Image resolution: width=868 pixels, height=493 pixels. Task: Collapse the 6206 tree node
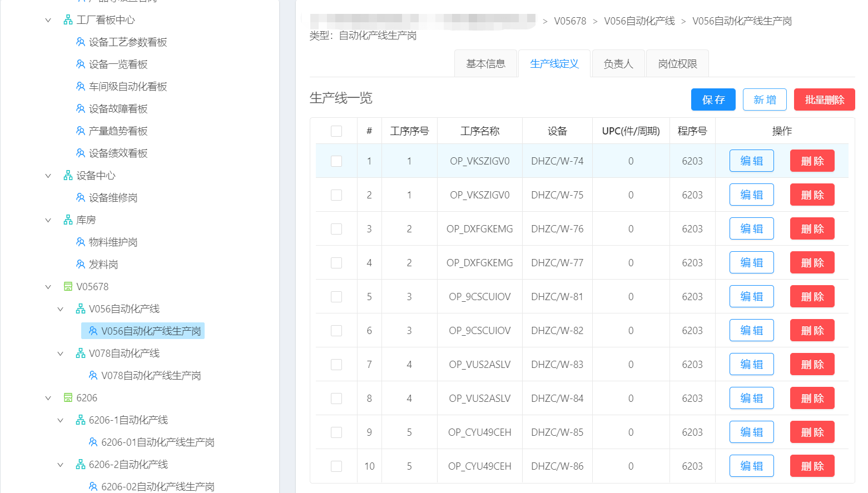48,398
